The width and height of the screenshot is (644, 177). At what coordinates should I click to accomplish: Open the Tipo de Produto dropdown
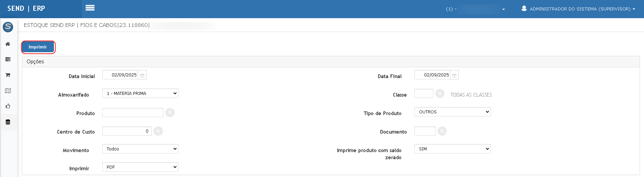[452, 112]
